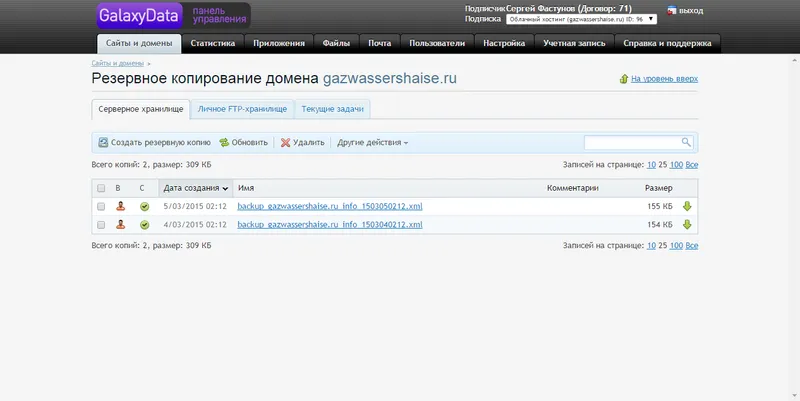The width and height of the screenshot is (800, 401).
Task: Expand the Другие действия menu
Action: (372, 142)
